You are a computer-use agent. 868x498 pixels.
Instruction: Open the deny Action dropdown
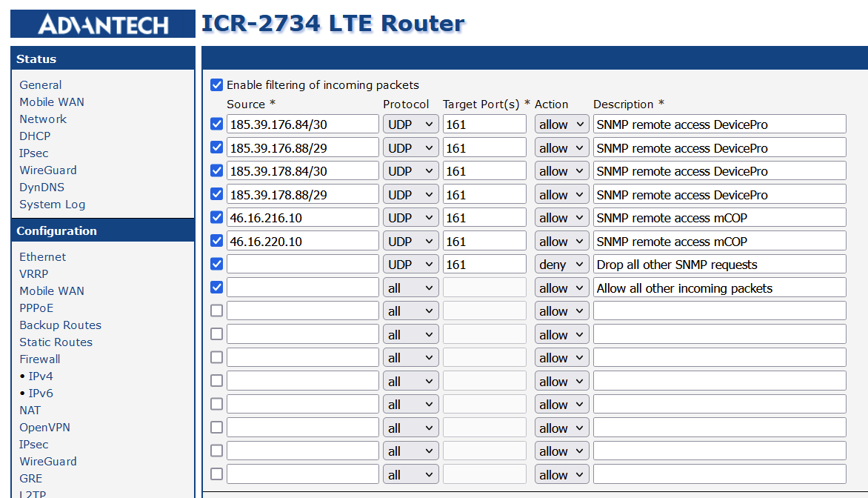561,265
